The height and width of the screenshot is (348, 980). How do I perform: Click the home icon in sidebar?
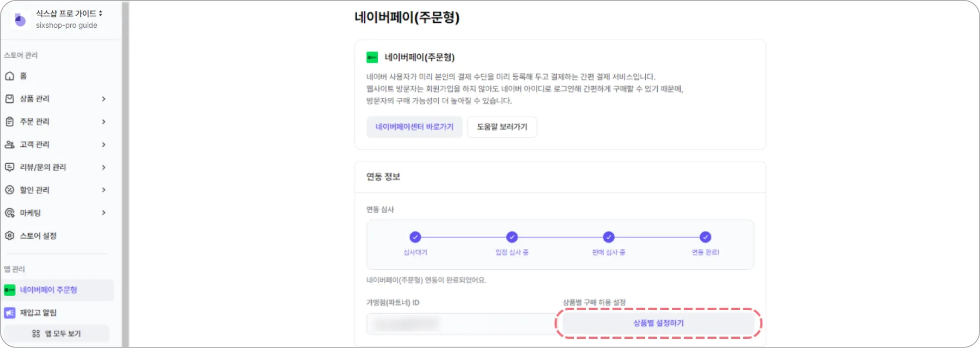(x=9, y=76)
